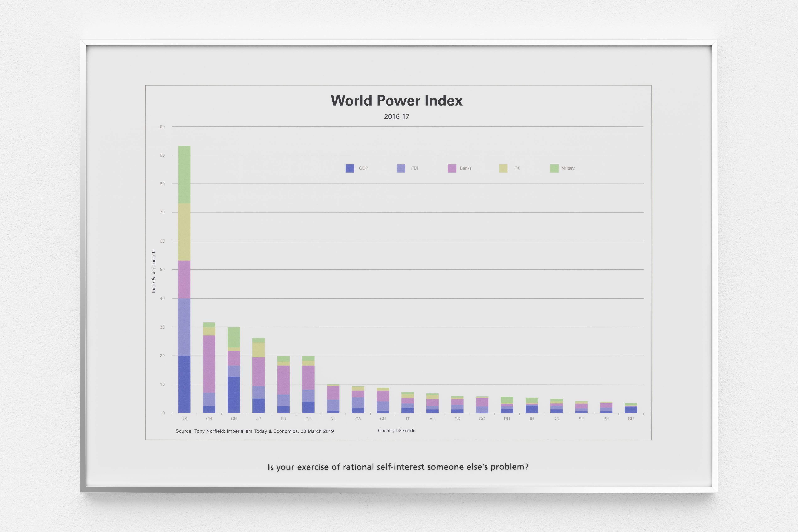Click the DE axis label
The width and height of the screenshot is (798, 532).
click(x=308, y=419)
